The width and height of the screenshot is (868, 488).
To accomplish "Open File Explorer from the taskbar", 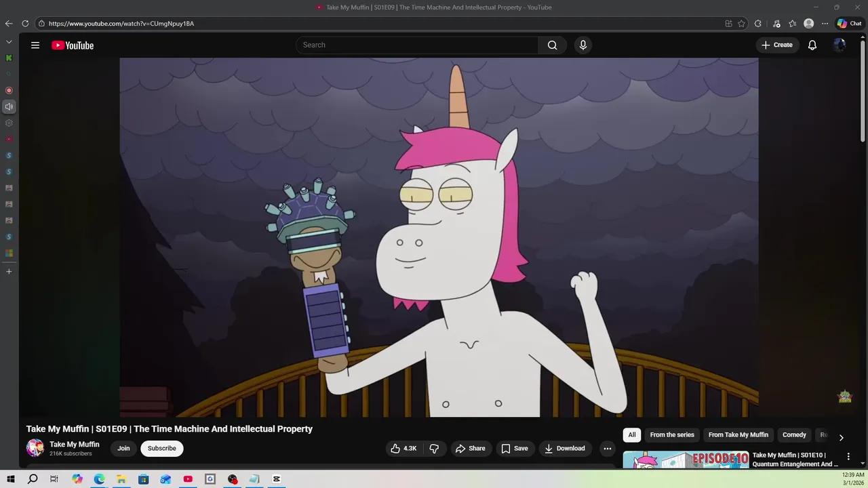I will [121, 479].
